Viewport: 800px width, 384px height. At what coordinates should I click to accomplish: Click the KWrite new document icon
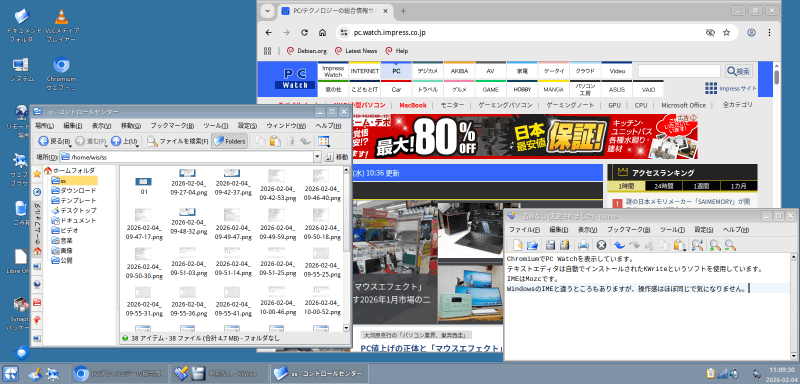click(518, 245)
